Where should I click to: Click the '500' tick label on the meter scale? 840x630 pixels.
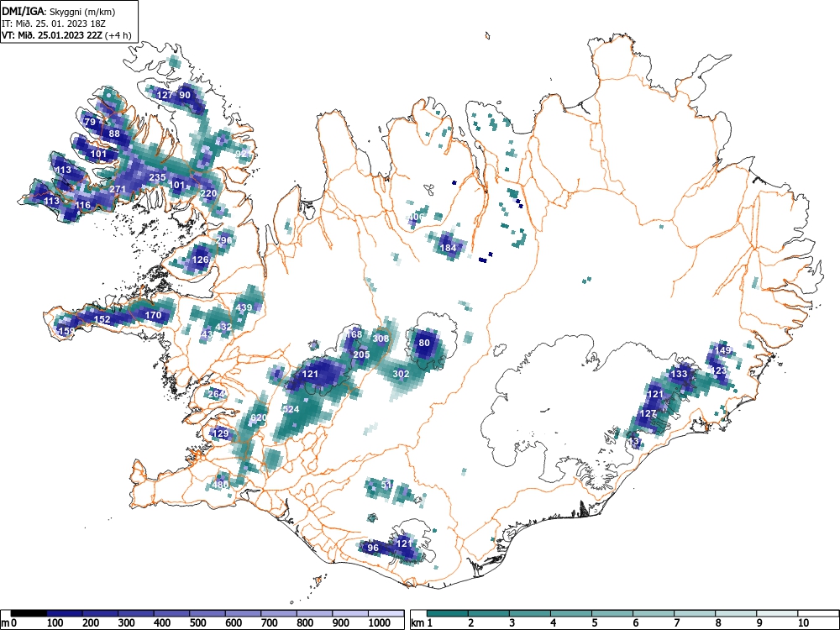(198, 622)
